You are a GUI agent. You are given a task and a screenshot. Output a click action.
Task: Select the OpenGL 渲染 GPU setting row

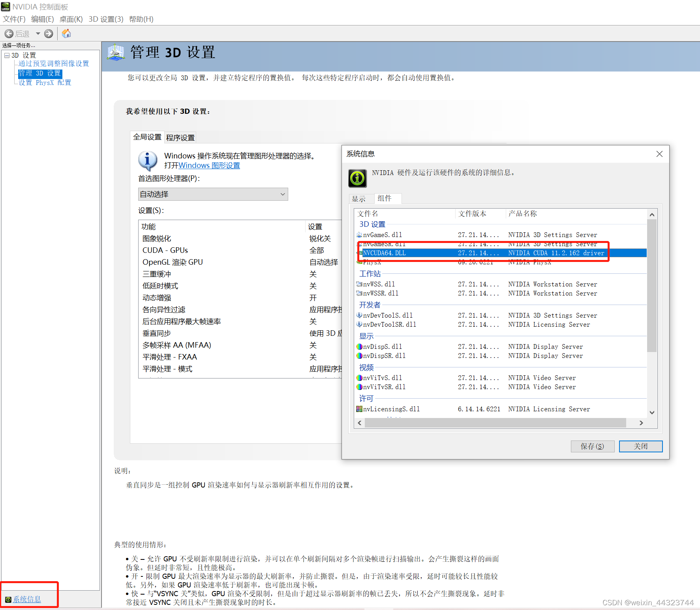click(240, 262)
